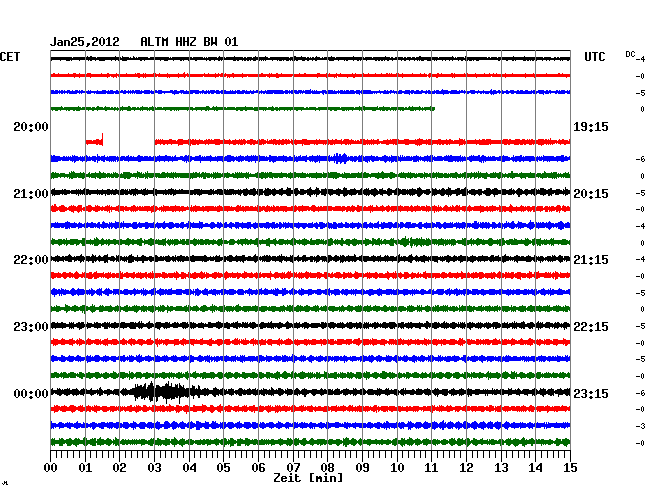
Task: Click the red spike after the 20:00 label
Action: tap(102, 140)
